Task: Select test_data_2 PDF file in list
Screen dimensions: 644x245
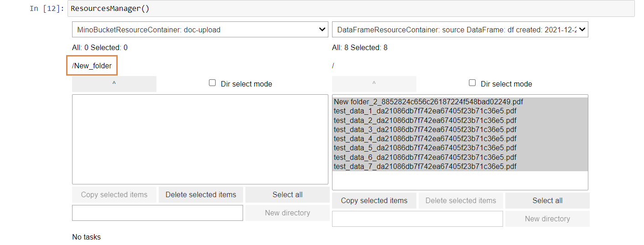Action: pos(460,120)
